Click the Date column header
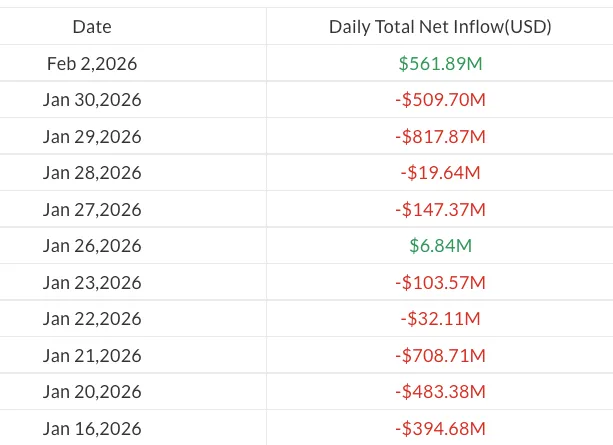 [x=92, y=27]
